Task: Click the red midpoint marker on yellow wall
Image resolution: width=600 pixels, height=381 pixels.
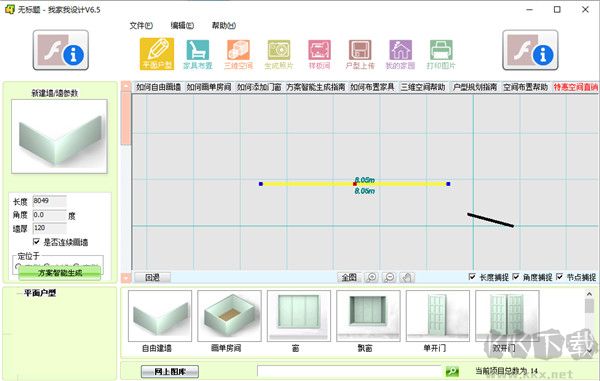Action: point(355,184)
